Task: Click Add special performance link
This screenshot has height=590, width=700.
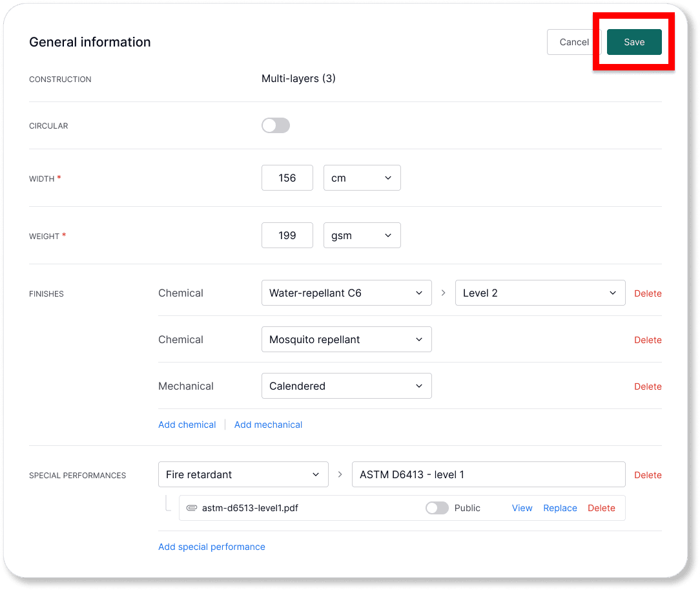Action: click(x=212, y=547)
